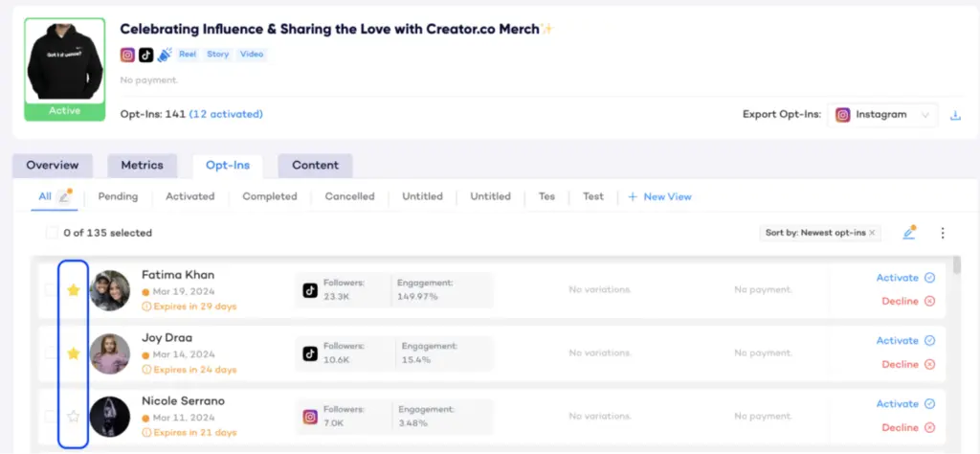
Task: Unstar Joy Draa's opt-in
Action: 73,353
